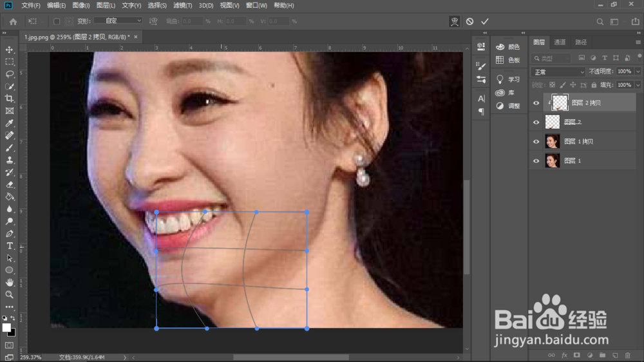Open the opacity 100% dropdown arrow
Screen dimensions: 644x362
point(638,71)
